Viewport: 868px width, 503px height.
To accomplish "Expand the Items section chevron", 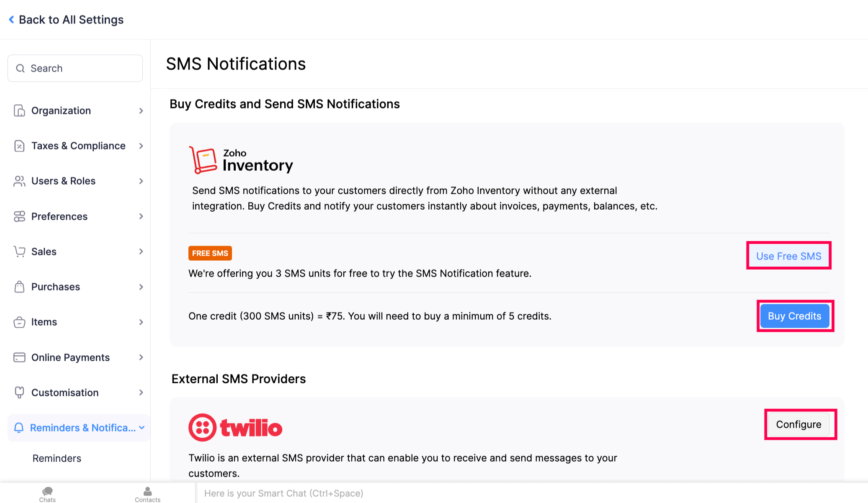I will [141, 322].
